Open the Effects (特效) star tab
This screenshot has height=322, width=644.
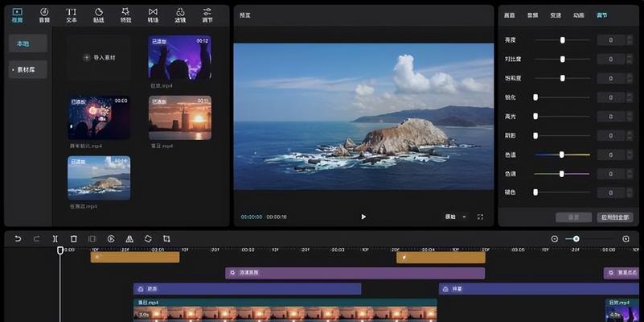tap(125, 15)
